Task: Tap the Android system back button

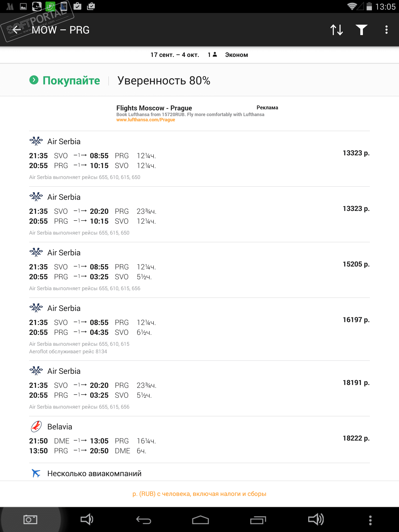Action: pyautogui.click(x=143, y=520)
